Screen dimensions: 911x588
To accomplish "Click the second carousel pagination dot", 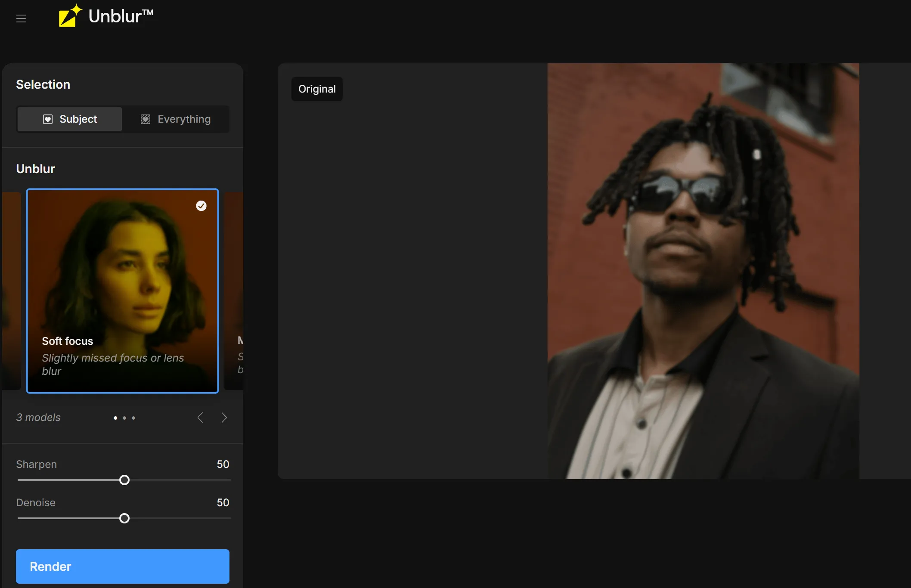I will [124, 418].
